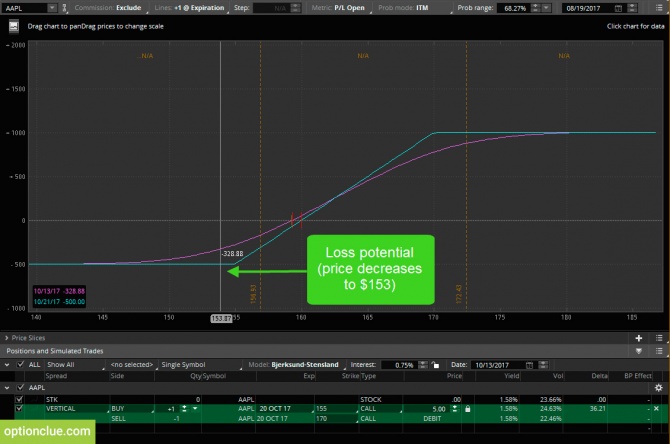This screenshot has height=444, width=670.
Task: Click the Interest 0.75% field
Action: click(398, 365)
